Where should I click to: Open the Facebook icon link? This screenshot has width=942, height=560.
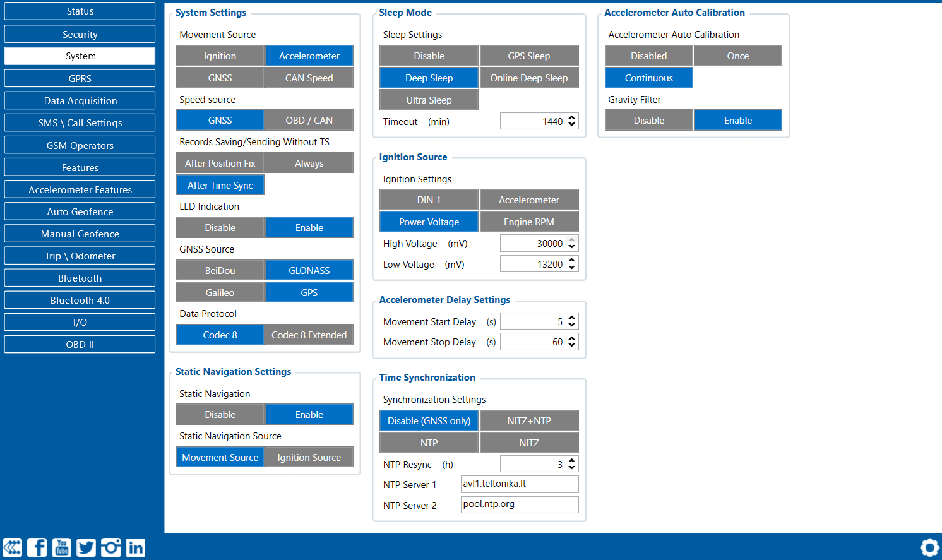(37, 547)
